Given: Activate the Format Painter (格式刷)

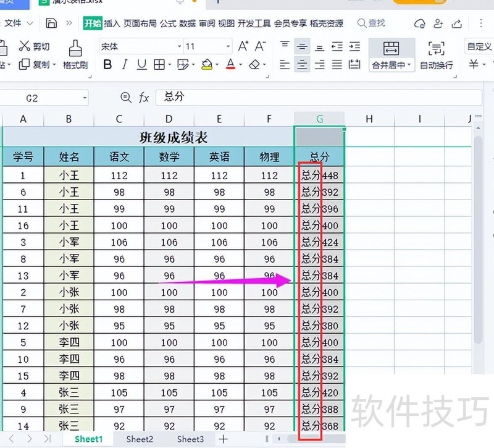Looking at the screenshot, I should [x=75, y=54].
